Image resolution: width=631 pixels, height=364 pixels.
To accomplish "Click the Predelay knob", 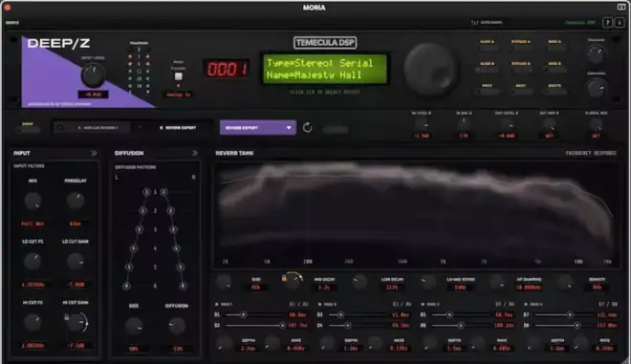I will point(76,201).
